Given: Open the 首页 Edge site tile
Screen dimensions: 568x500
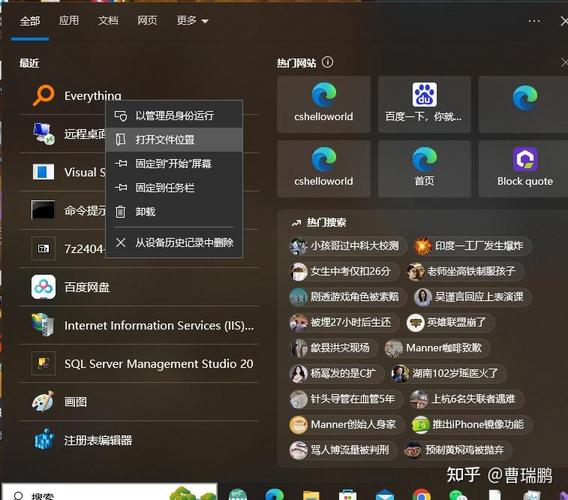Looking at the screenshot, I should (x=424, y=169).
